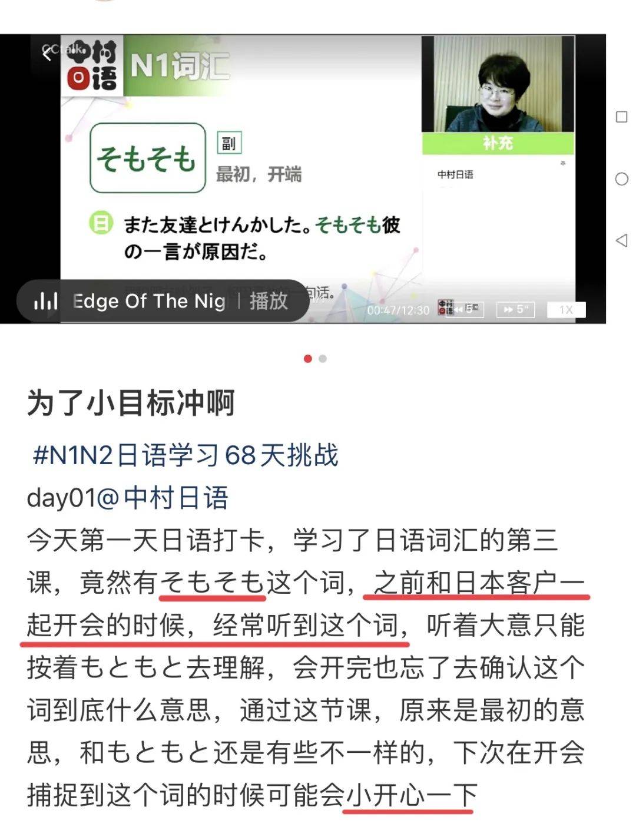Tap the post title 为了小目标冲啊

click(131, 404)
